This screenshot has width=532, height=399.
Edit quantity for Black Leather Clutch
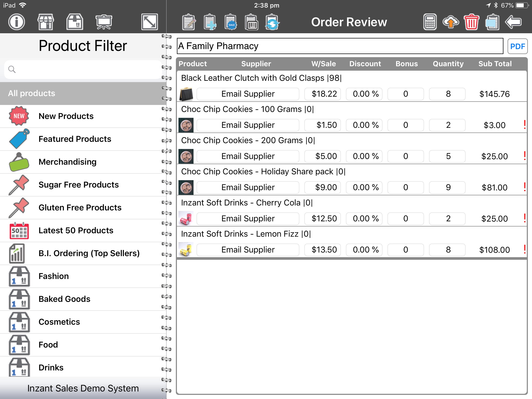tap(447, 94)
